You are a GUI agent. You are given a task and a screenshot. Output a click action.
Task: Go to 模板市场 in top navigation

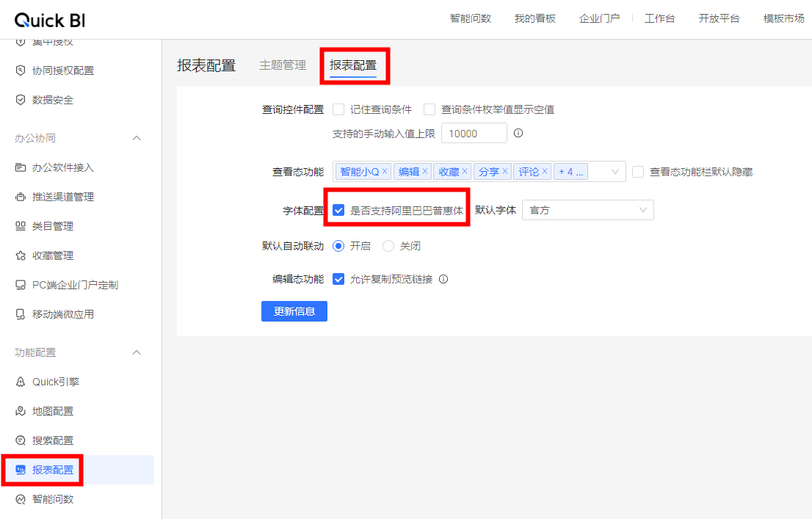(783, 18)
